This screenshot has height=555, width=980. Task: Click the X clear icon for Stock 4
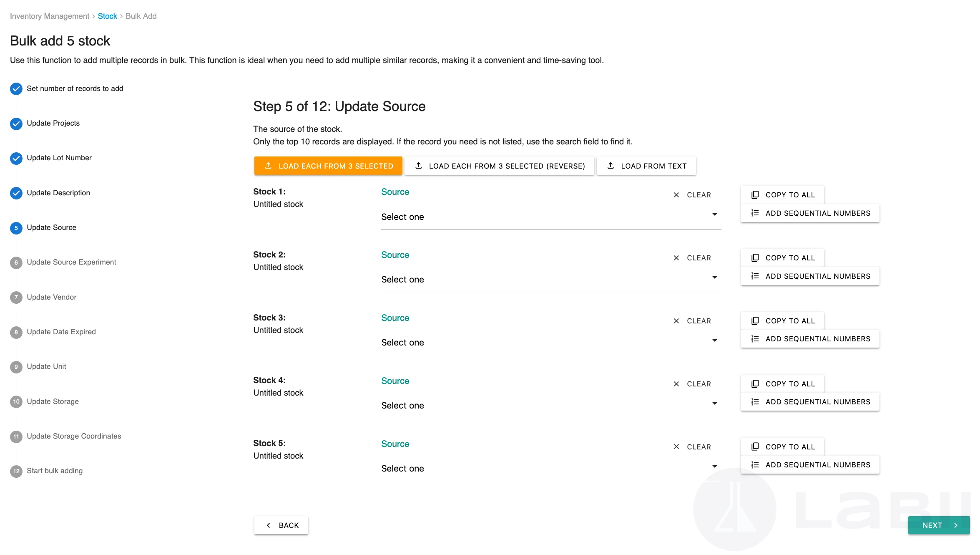(676, 384)
